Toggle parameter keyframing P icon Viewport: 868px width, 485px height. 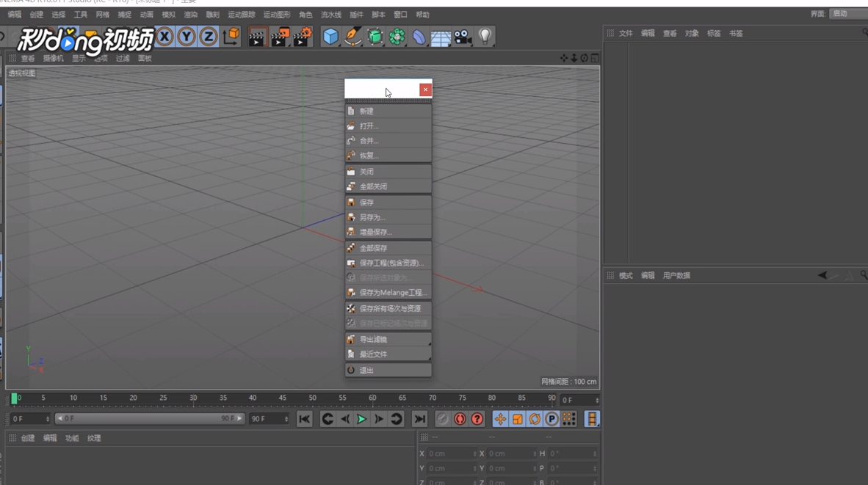[552, 419]
